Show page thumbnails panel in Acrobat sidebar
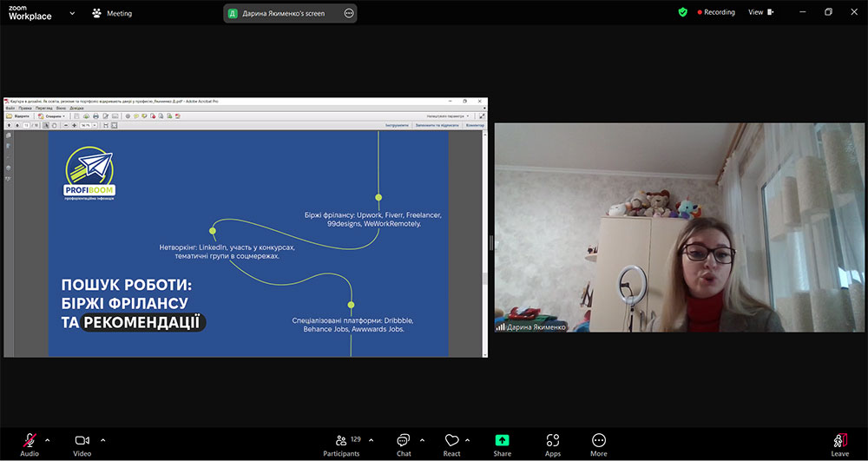The width and height of the screenshot is (868, 461). point(9,135)
